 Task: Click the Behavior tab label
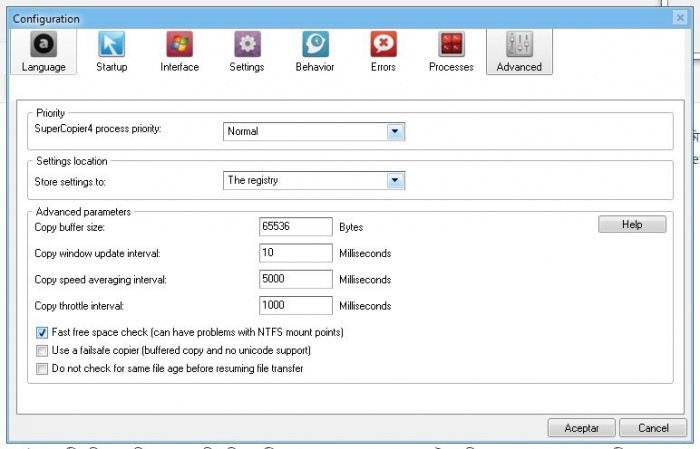click(x=315, y=67)
